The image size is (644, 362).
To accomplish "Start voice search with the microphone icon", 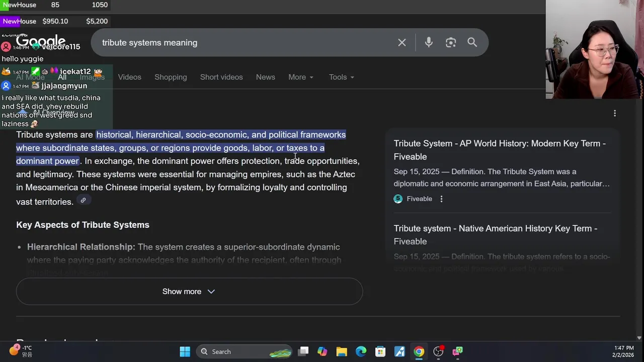I will [x=429, y=43].
